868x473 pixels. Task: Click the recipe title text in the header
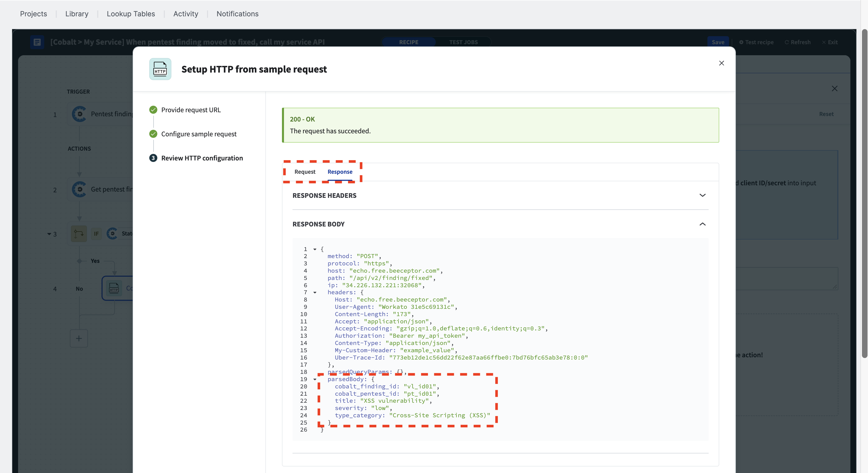(x=187, y=42)
